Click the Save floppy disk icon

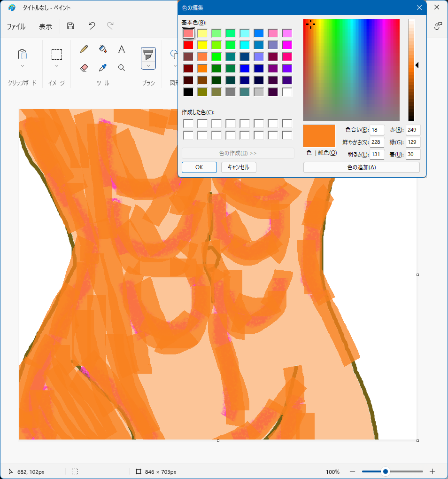70,26
